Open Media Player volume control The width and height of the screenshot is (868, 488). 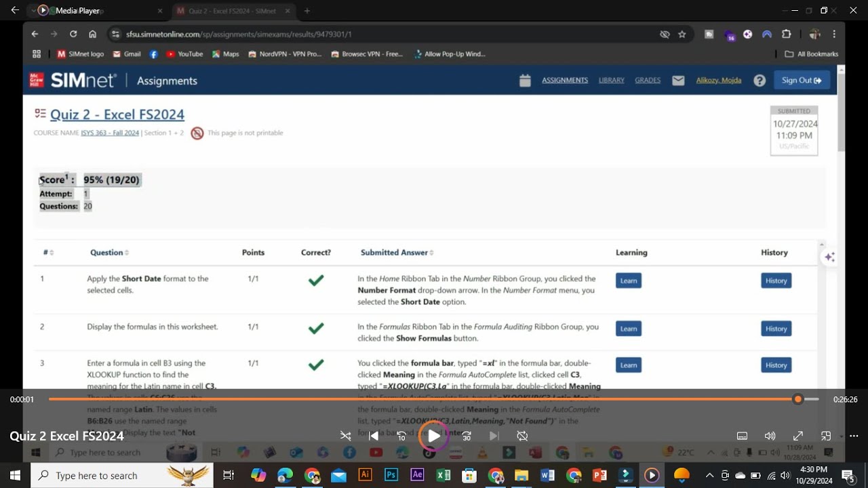[x=770, y=436]
